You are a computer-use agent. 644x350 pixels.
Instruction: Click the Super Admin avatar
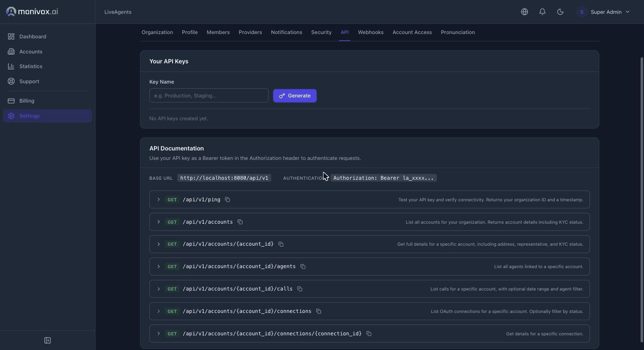[x=581, y=12]
